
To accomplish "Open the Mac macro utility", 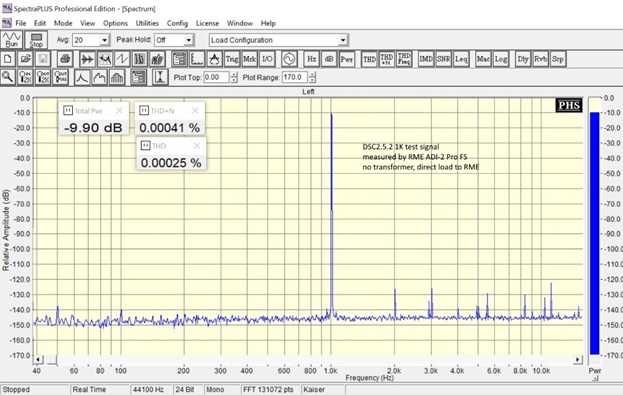I will pyautogui.click(x=483, y=59).
